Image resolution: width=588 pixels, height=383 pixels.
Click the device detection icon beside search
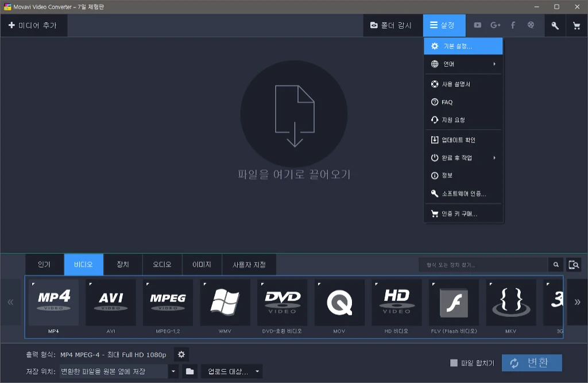(x=574, y=265)
